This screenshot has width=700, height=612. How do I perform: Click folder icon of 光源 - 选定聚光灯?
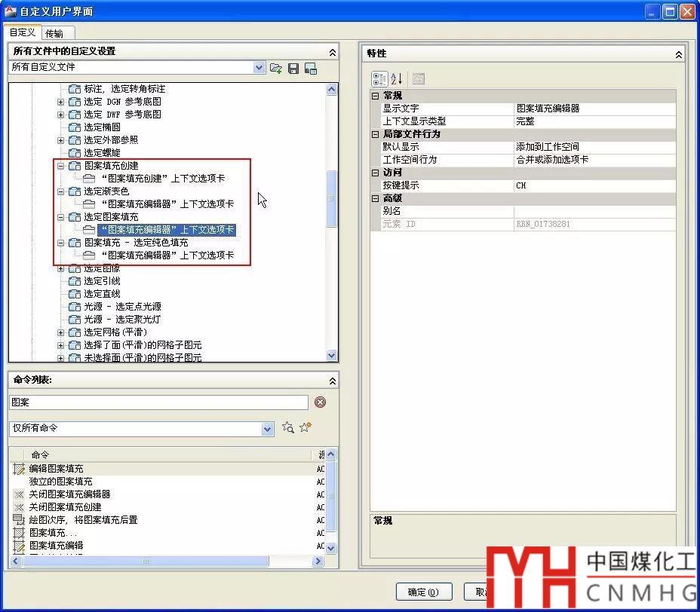(75, 320)
